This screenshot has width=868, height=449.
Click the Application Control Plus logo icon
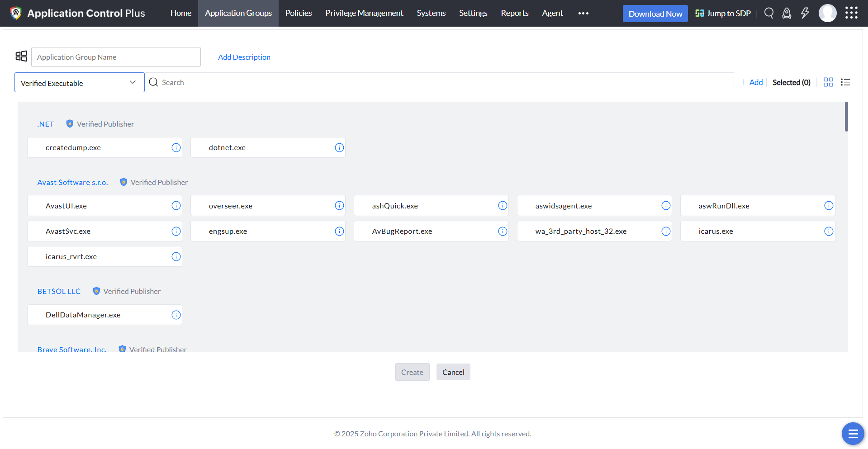pos(16,13)
